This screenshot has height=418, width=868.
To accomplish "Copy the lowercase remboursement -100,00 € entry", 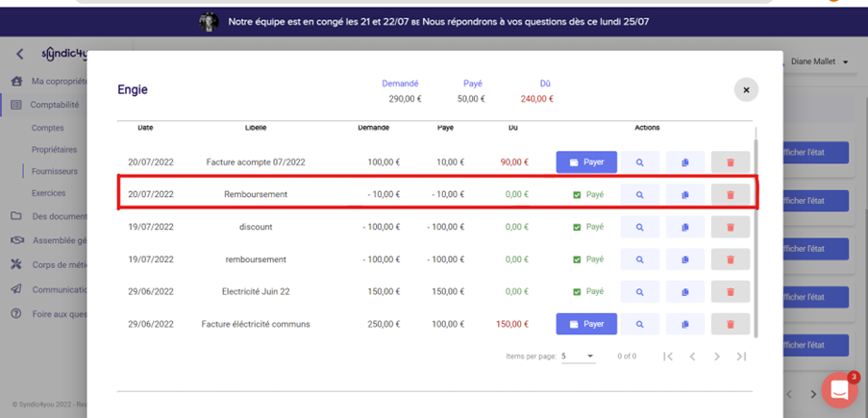I will tap(684, 259).
